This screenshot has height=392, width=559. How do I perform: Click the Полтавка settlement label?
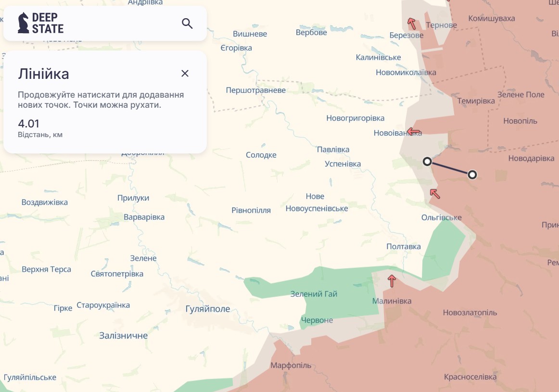click(404, 247)
